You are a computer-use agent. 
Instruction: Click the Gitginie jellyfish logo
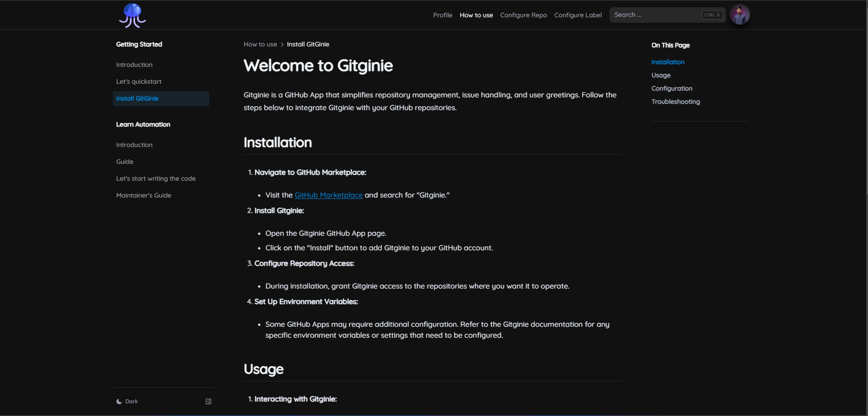[x=132, y=15]
